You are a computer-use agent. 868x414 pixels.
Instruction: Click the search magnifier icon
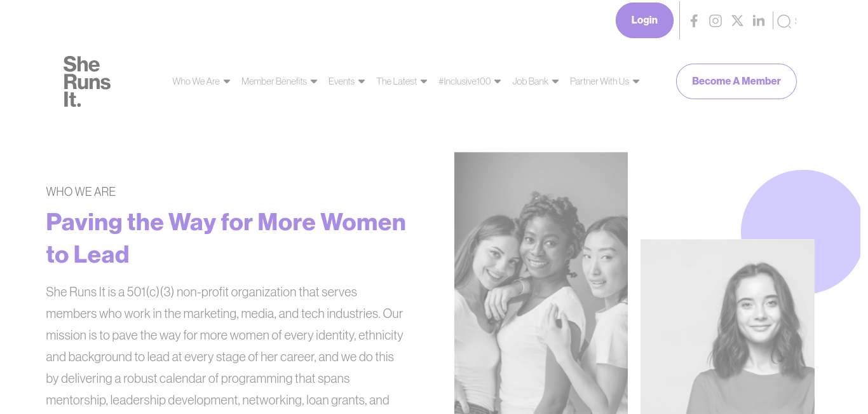tap(784, 22)
